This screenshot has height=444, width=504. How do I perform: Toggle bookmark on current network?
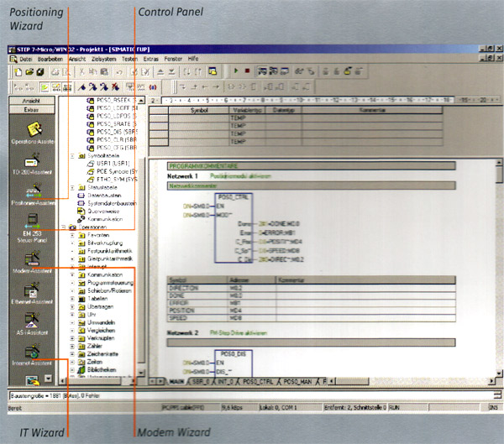(x=82, y=86)
